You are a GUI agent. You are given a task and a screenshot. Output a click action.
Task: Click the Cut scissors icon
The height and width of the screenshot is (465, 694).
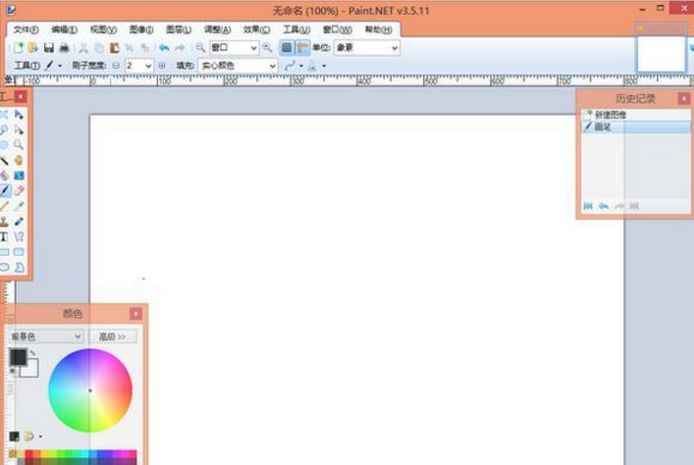(83, 47)
